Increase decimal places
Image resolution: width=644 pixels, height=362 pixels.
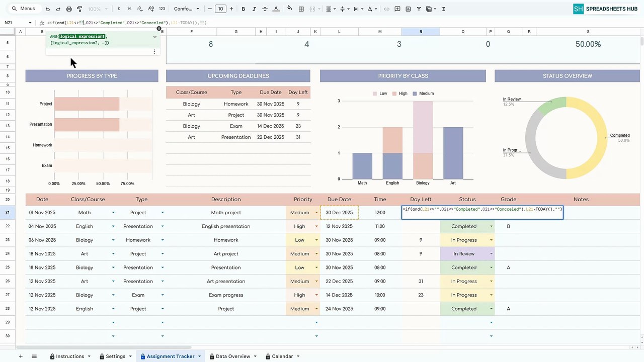[150, 9]
